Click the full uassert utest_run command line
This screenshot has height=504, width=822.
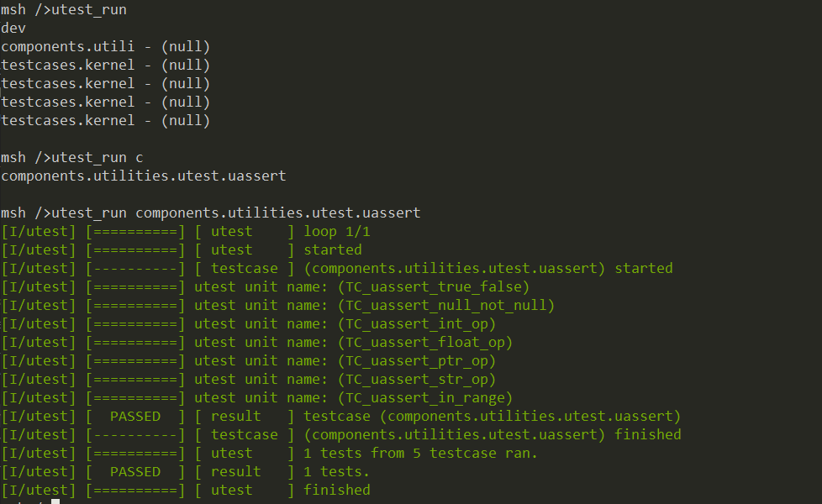coord(210,213)
